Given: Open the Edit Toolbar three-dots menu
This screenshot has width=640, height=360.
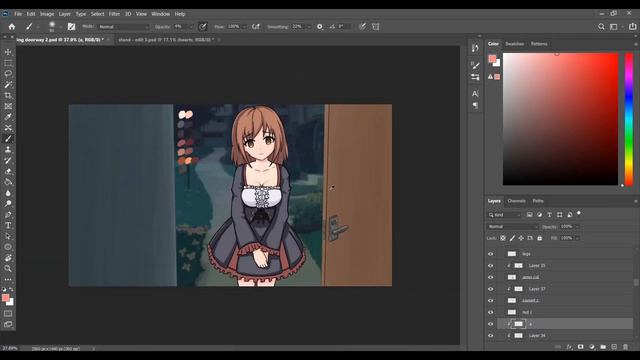Looking at the screenshot, I should point(8,280).
